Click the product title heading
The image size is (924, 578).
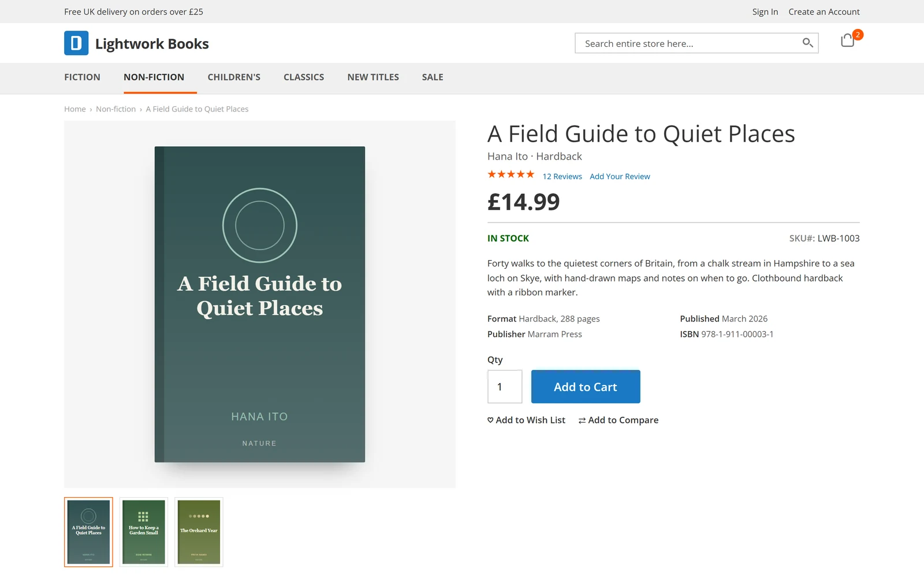(x=641, y=134)
